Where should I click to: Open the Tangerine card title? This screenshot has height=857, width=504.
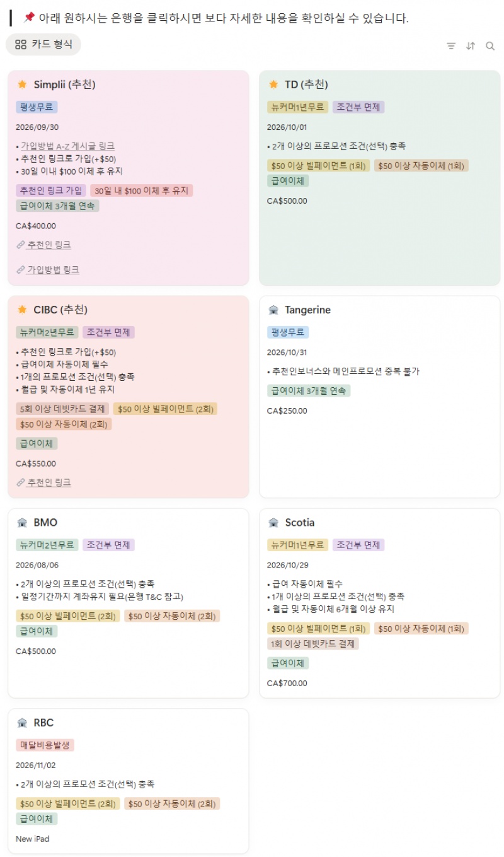coord(307,310)
